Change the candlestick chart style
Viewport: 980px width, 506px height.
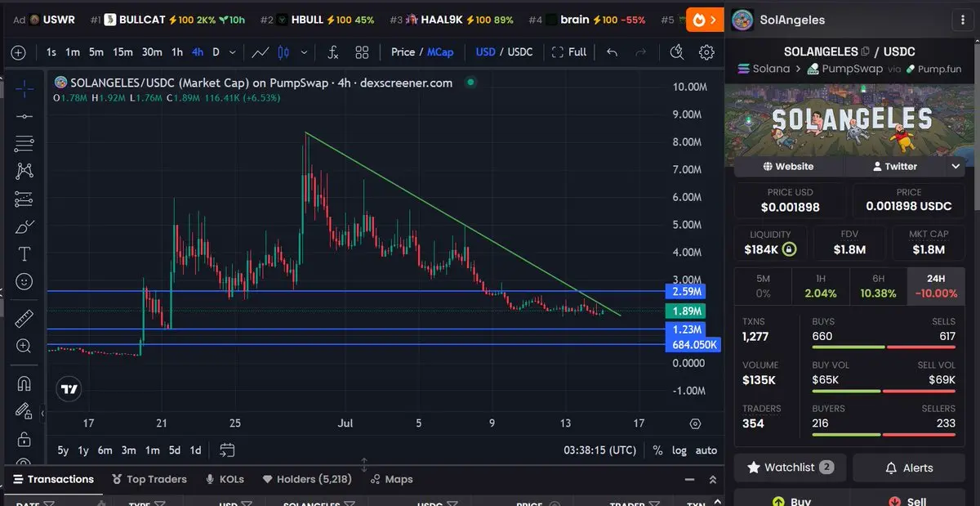283,52
